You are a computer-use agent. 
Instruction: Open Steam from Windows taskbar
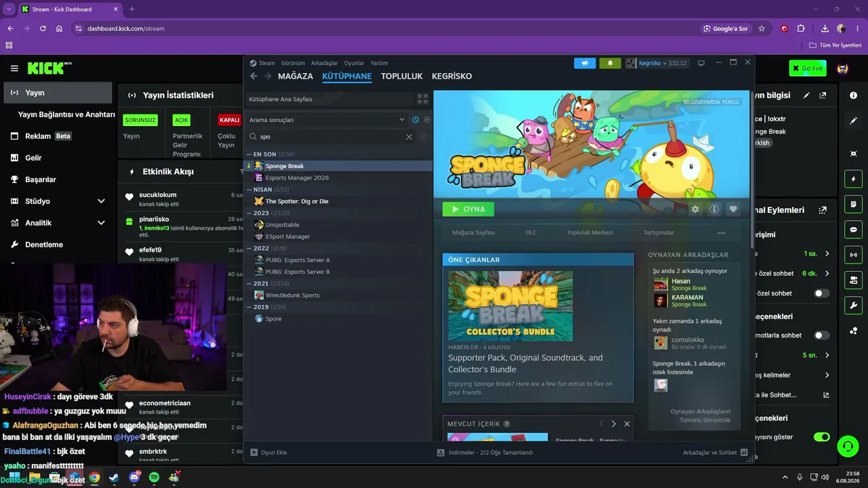[x=114, y=477]
